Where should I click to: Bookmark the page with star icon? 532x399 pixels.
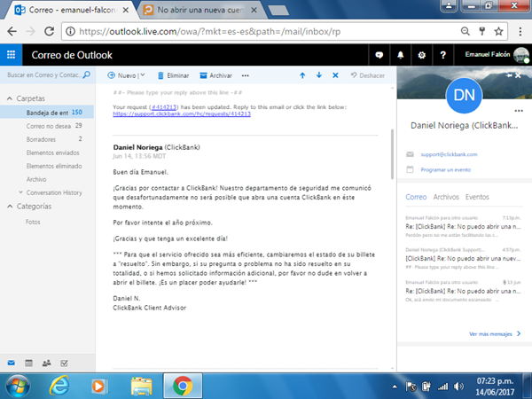[x=498, y=32]
